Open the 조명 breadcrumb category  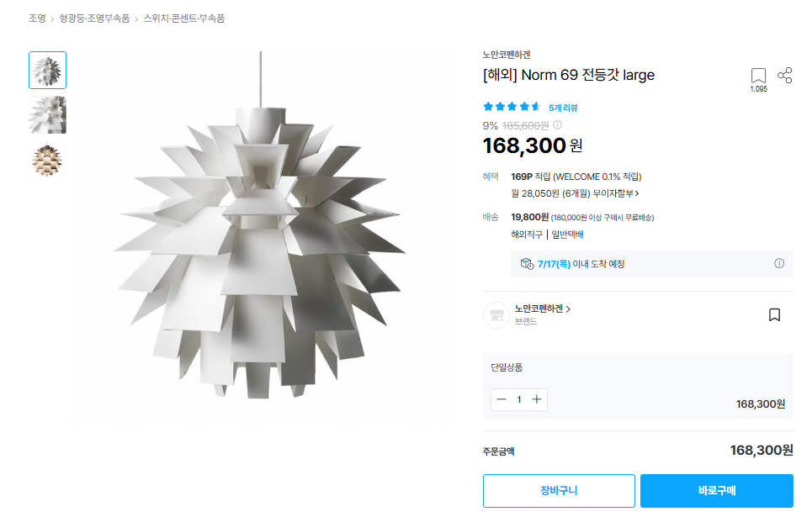coord(37,18)
